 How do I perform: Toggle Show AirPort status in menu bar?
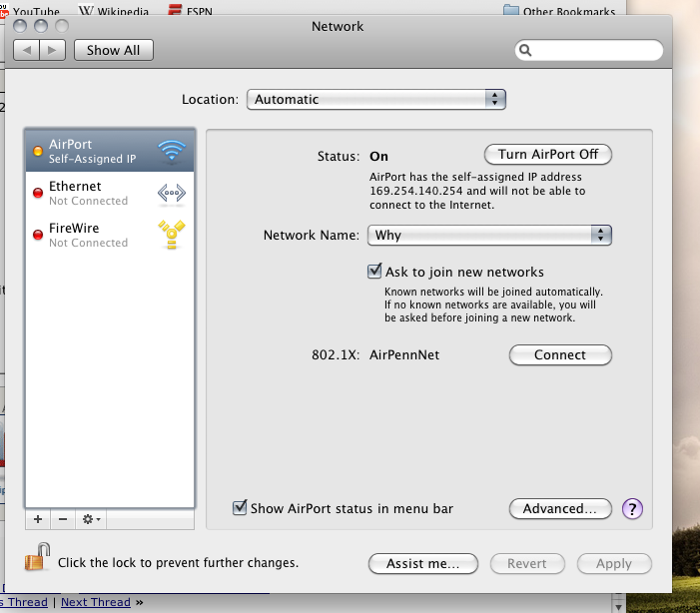(240, 507)
